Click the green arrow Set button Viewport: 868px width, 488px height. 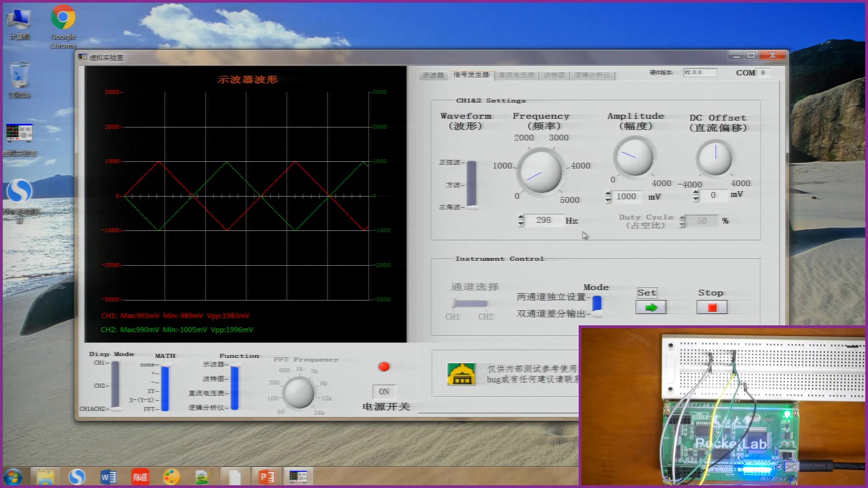tap(651, 307)
